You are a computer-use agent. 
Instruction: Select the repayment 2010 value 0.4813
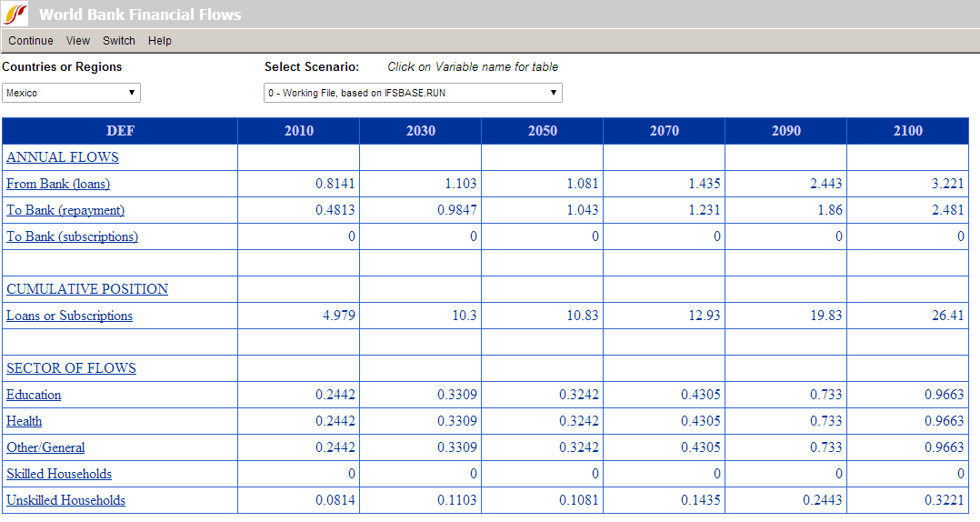(x=335, y=210)
